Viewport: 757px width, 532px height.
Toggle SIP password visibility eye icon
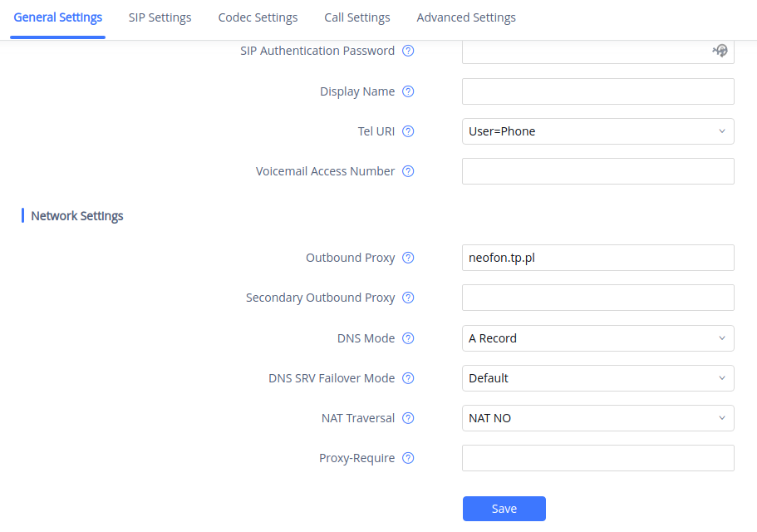pyautogui.click(x=720, y=51)
